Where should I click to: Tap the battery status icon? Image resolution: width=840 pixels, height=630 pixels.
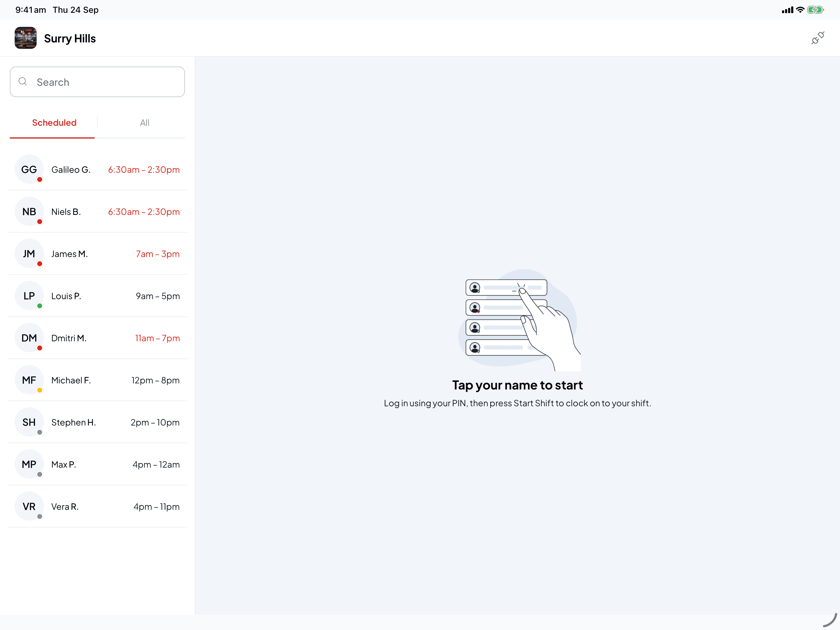(815, 10)
